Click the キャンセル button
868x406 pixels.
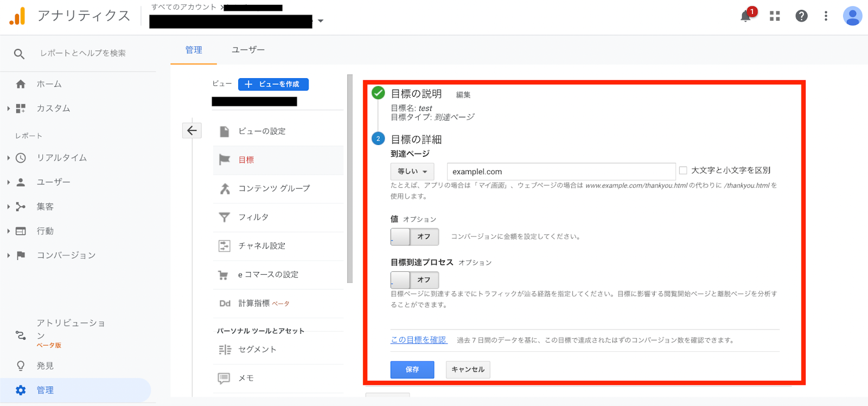click(468, 370)
